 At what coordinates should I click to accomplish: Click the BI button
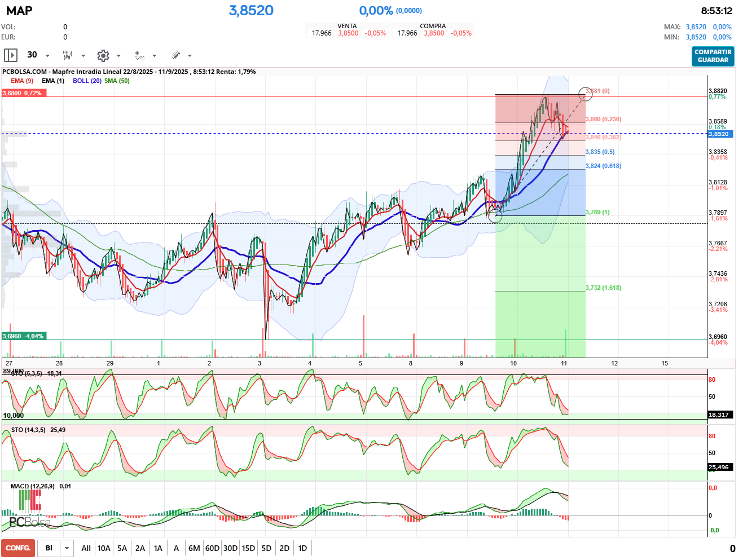point(49,548)
